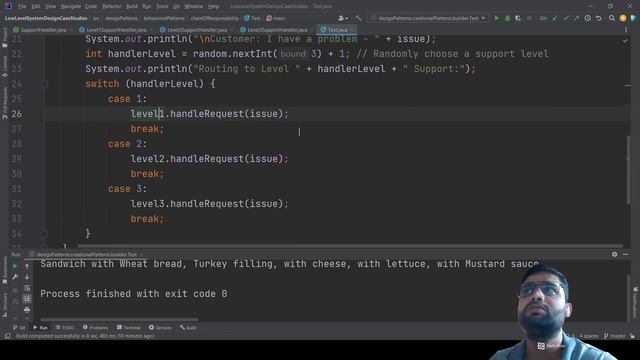The height and width of the screenshot is (360, 640).
Task: Toggle scroll to end in Run console
Action: (x=27, y=299)
